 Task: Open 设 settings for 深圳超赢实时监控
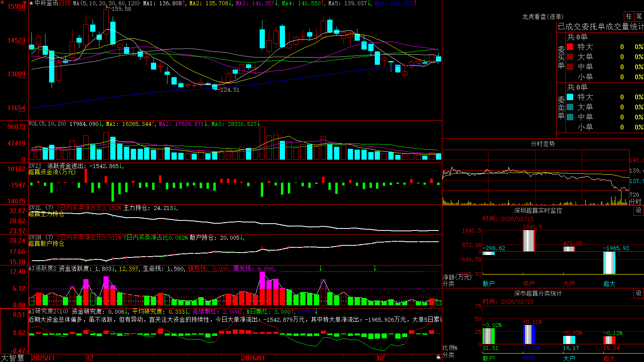point(639,210)
